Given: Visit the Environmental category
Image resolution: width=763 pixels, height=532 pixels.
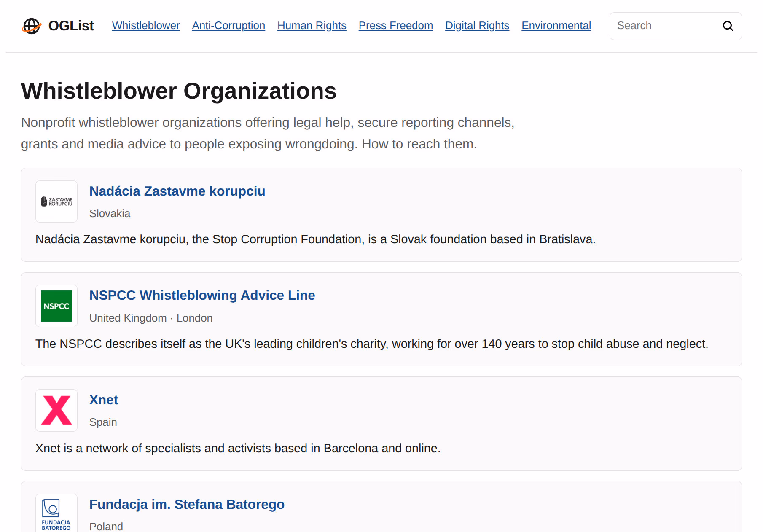Looking at the screenshot, I should [556, 26].
